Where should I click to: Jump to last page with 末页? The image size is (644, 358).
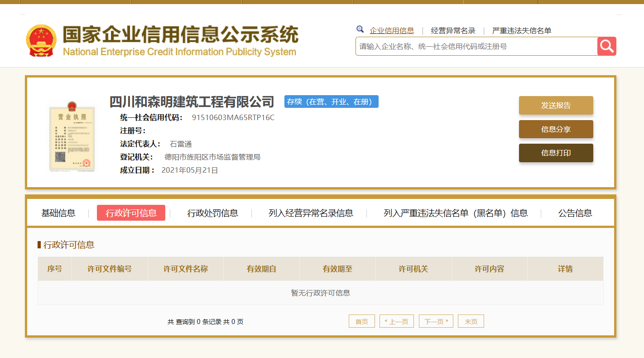point(471,321)
